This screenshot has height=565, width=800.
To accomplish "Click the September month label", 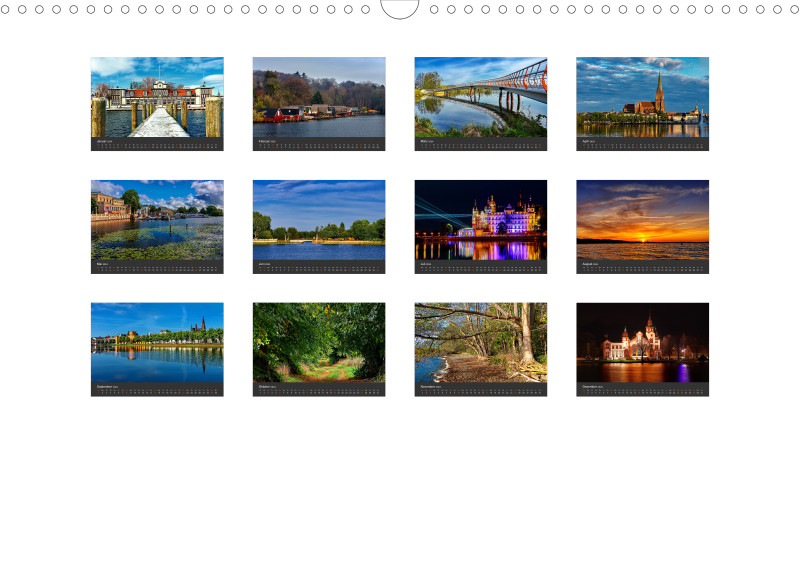I will pos(105,387).
